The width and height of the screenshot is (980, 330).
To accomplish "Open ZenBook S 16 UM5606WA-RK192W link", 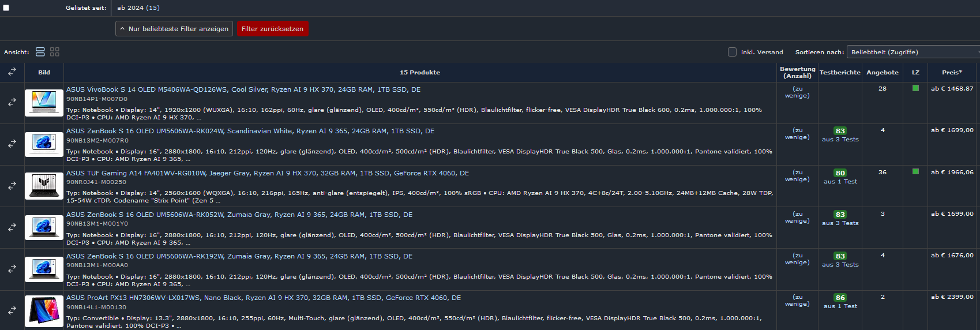I will point(239,256).
